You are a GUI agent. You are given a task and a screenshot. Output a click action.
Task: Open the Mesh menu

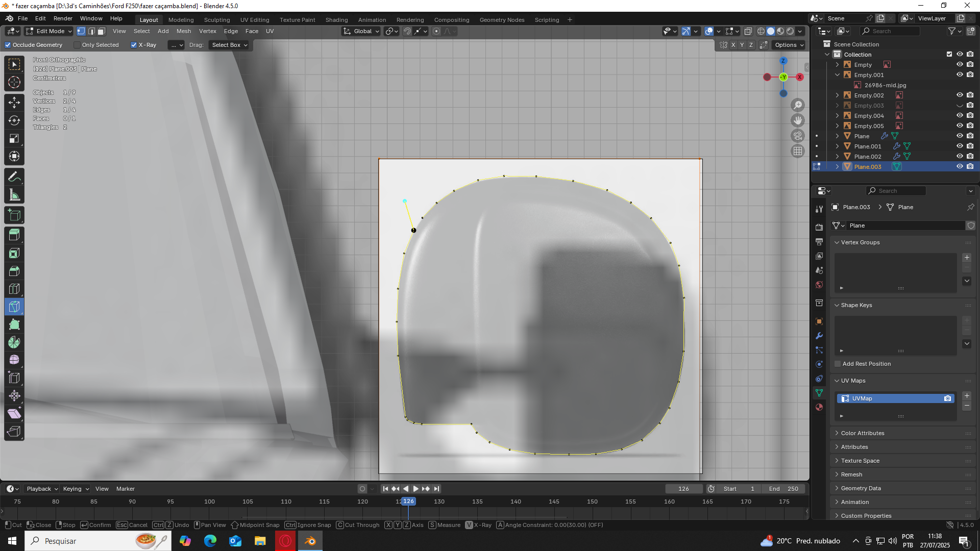(184, 31)
